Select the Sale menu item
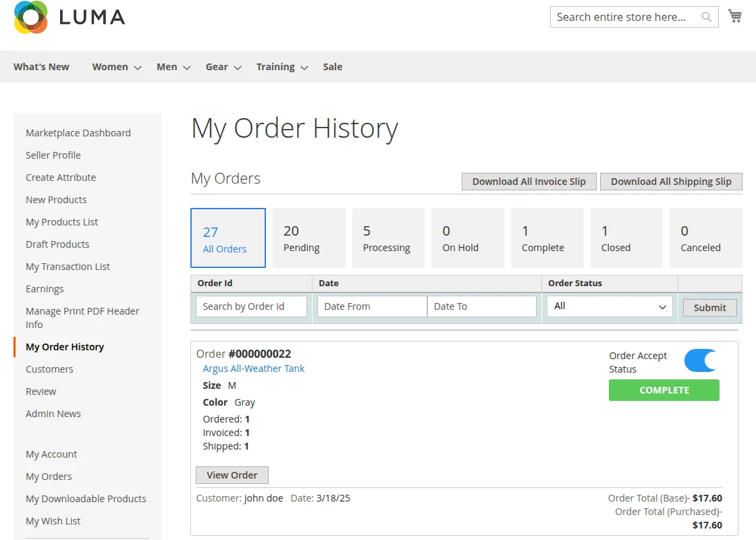Image resolution: width=756 pixels, height=540 pixels. (332, 66)
